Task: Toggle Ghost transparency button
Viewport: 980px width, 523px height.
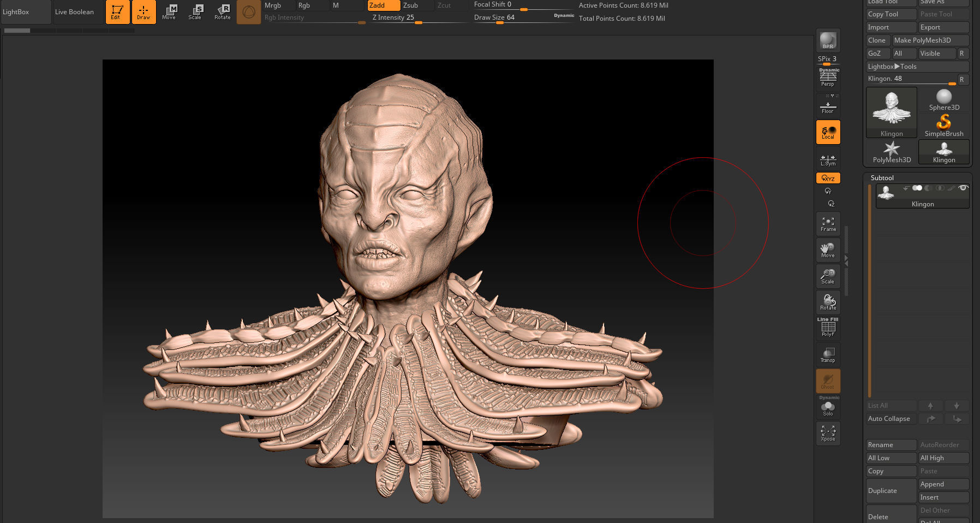Action: point(828,381)
